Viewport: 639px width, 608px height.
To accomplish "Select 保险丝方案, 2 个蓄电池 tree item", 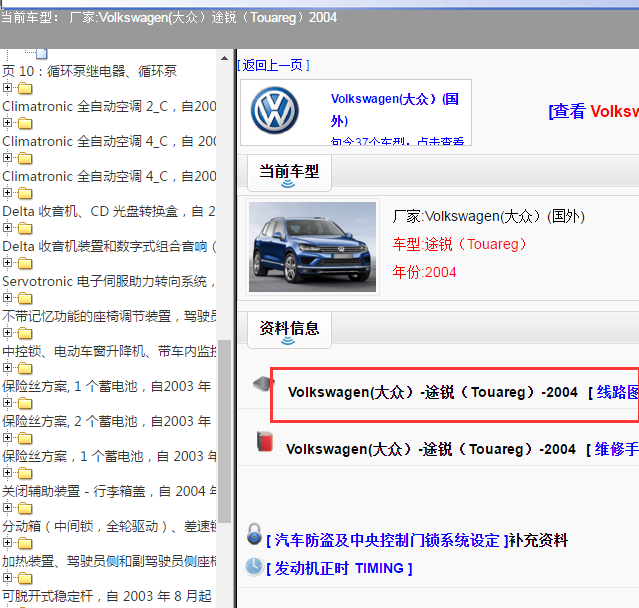I will coord(107,421).
